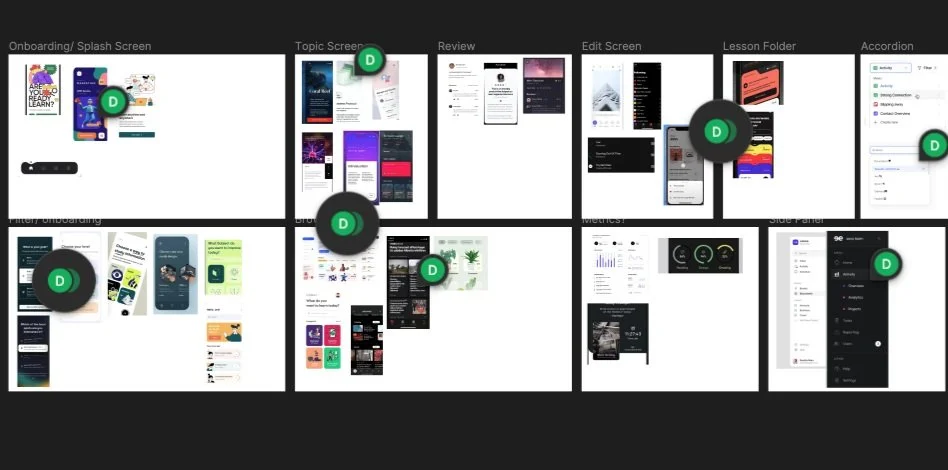
Task: Click the search field in lower accordion
Action: pos(896,150)
